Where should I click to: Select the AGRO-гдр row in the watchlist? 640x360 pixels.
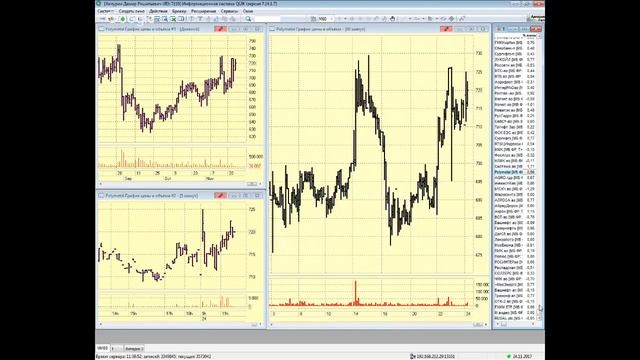tap(515, 178)
